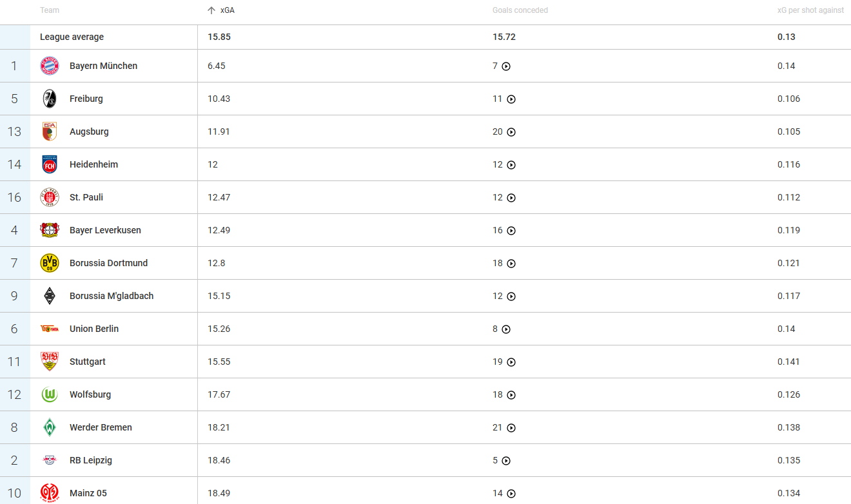The width and height of the screenshot is (851, 504).
Task: Click the Wolfsburg club logo
Action: [x=50, y=394]
